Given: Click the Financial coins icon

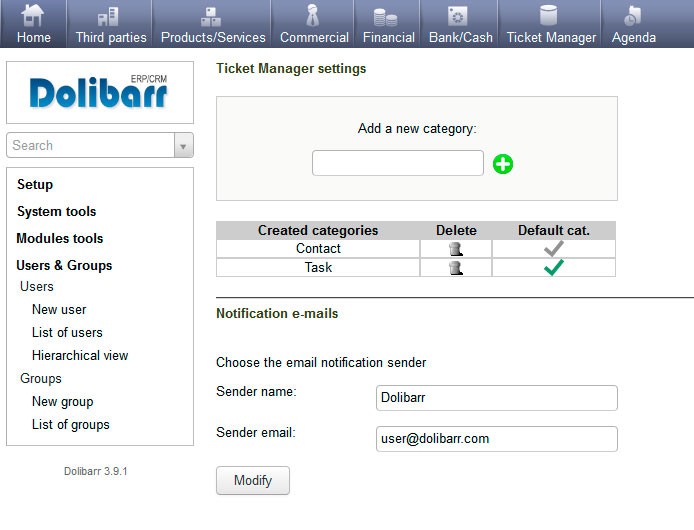Looking at the screenshot, I should click(385, 17).
